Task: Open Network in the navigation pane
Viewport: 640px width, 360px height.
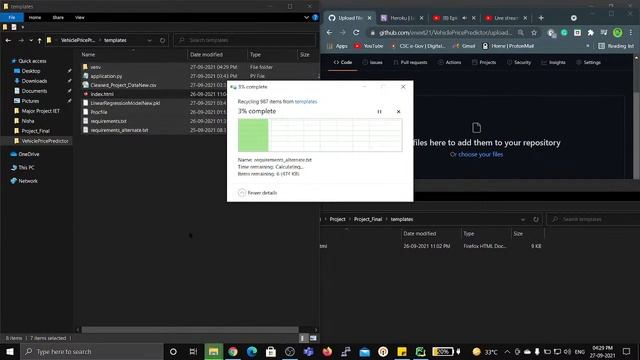Action: click(x=28, y=181)
